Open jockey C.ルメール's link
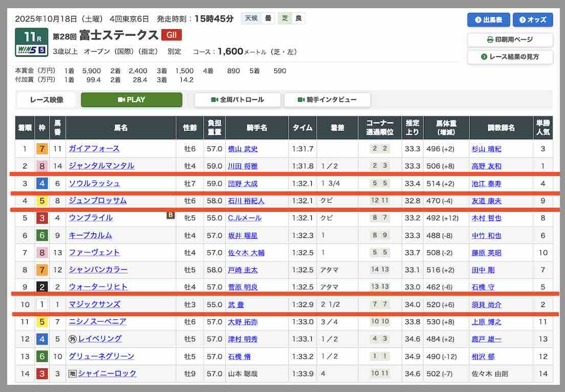The width and height of the screenshot is (565, 392). [x=245, y=218]
